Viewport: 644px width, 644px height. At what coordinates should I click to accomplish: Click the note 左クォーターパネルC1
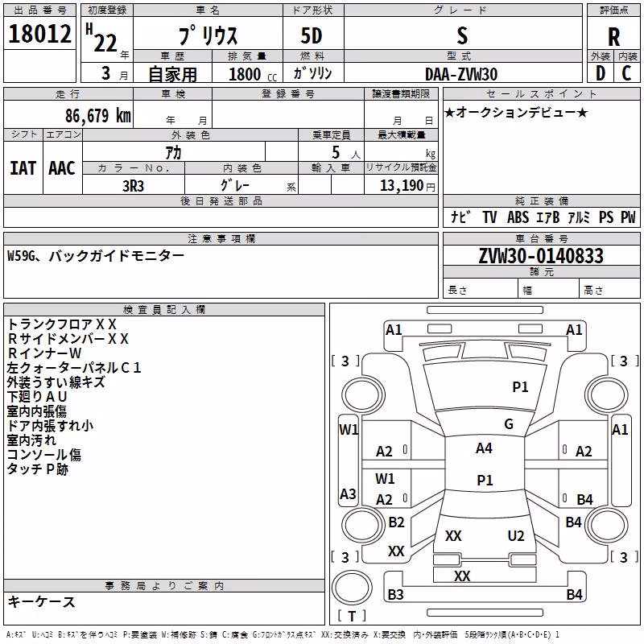click(x=74, y=367)
